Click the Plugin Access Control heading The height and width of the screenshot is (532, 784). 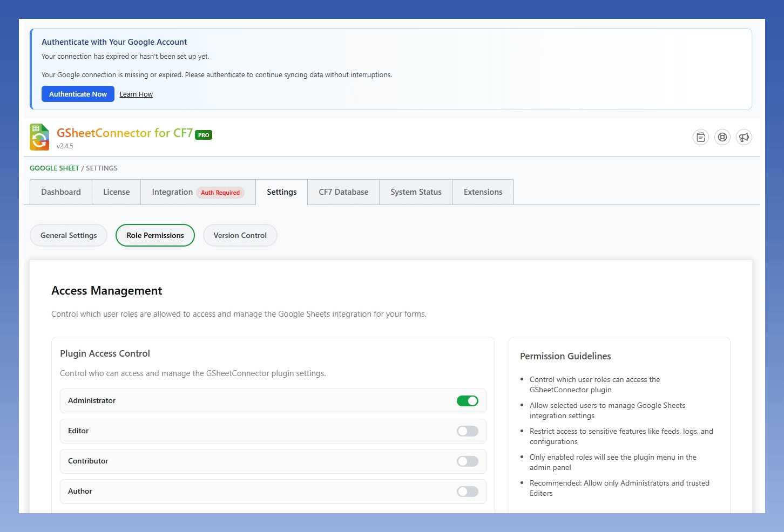pyautogui.click(x=105, y=353)
